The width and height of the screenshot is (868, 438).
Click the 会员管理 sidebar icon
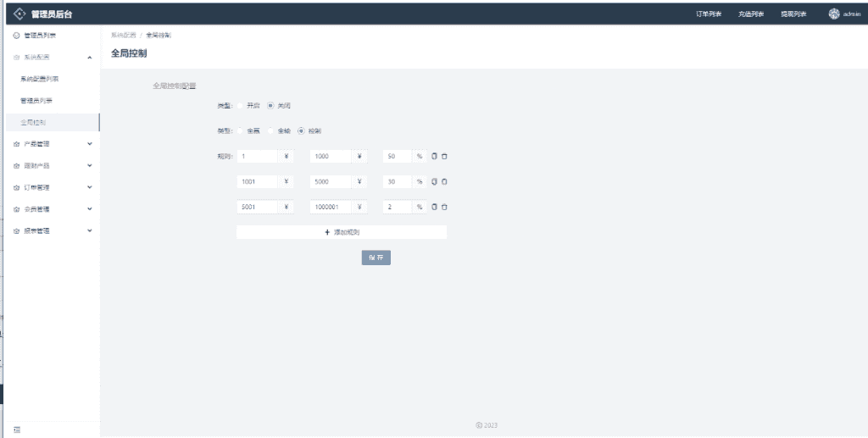pos(17,209)
